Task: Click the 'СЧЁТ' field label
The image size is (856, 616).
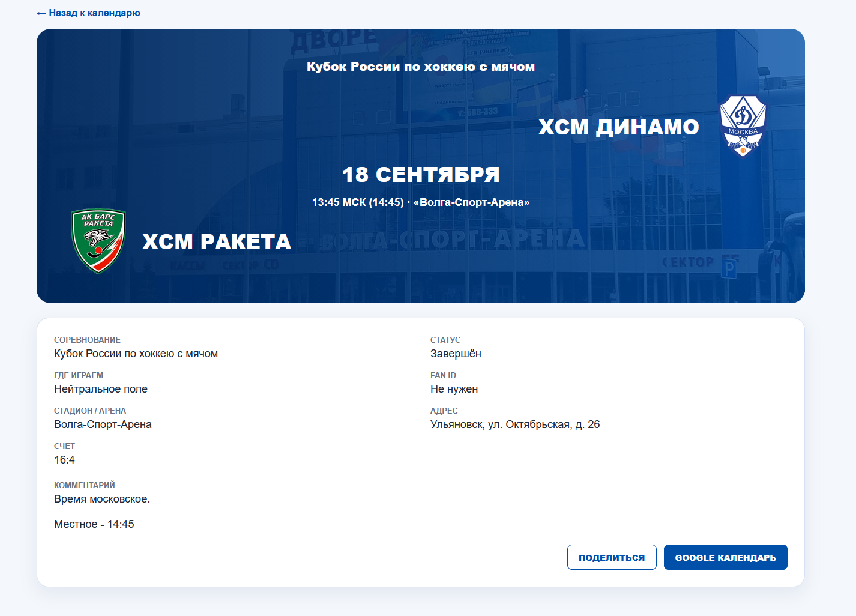Action: point(64,446)
